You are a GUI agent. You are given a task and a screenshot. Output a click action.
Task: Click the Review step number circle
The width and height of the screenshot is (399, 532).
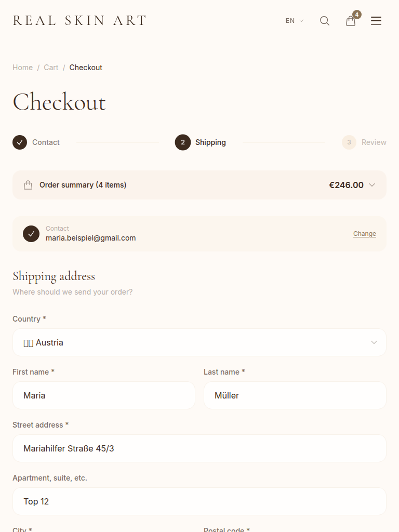(349, 142)
